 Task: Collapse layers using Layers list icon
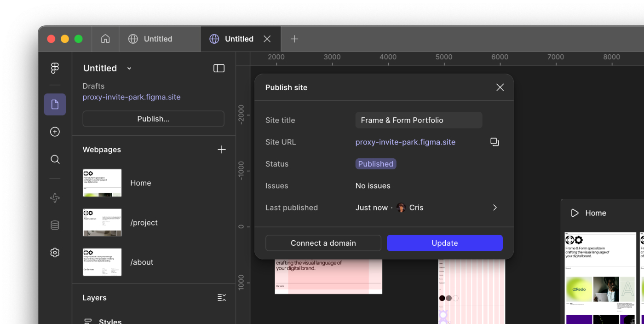click(222, 298)
